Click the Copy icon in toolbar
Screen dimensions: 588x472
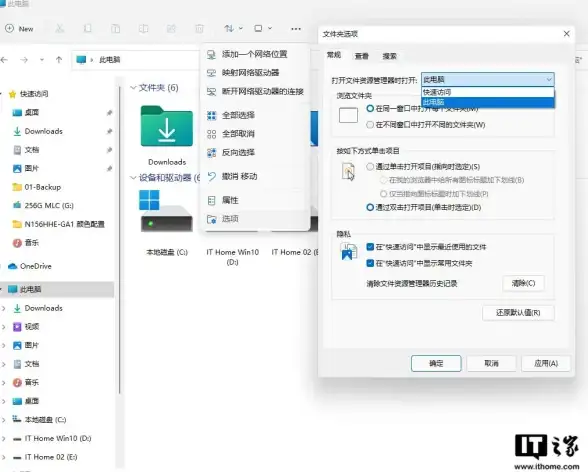click(87, 28)
